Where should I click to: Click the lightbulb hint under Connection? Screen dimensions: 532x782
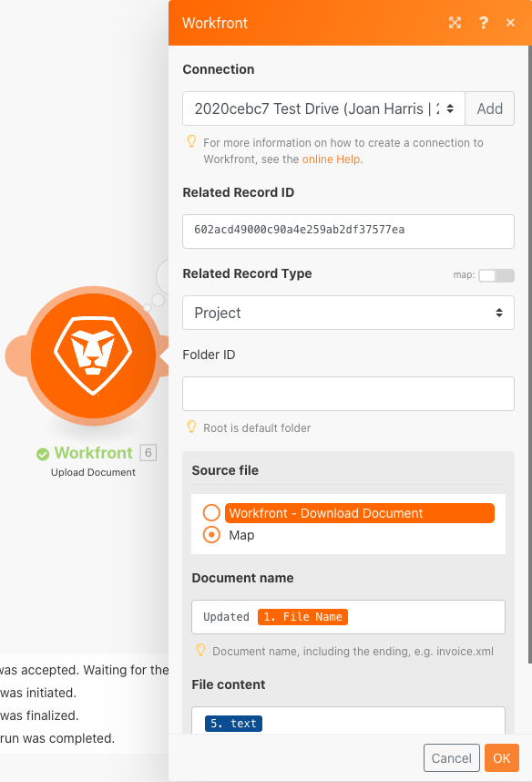tap(191, 141)
